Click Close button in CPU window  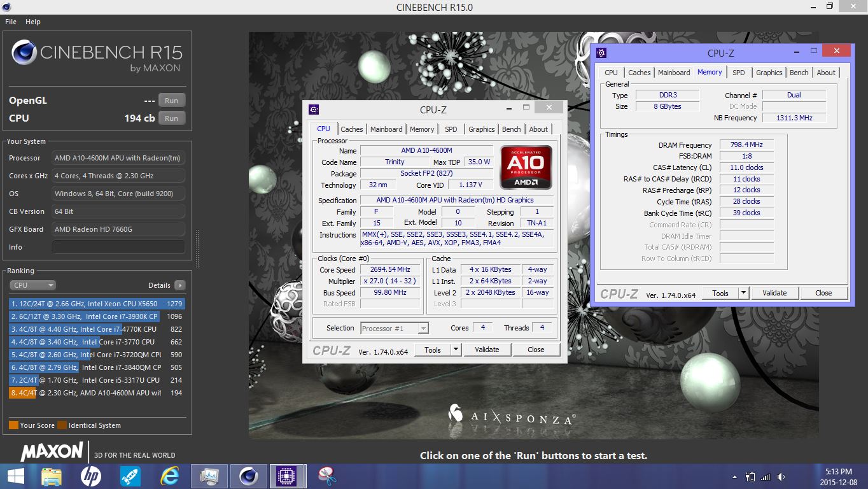pos(536,350)
